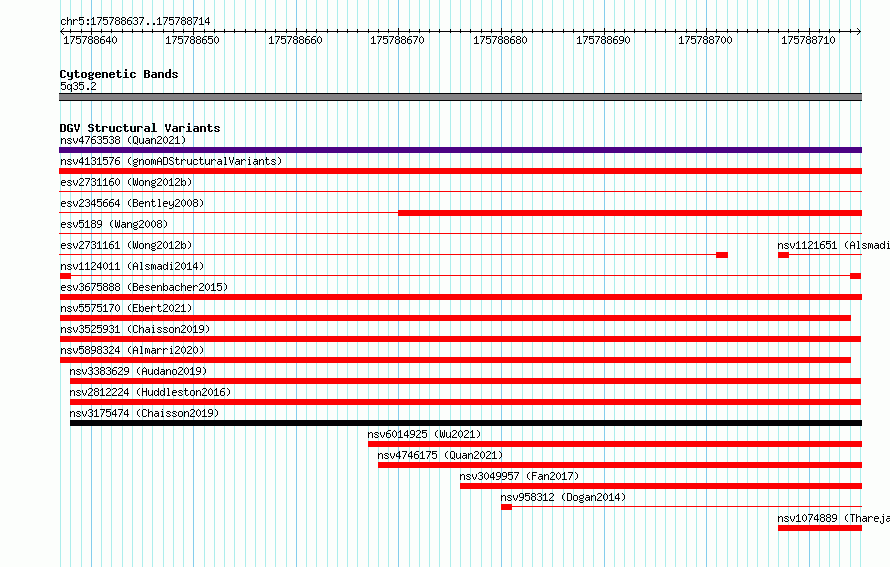Open the nsv5898324 (Almarri2020) label
The image size is (890, 567).
click(x=132, y=350)
